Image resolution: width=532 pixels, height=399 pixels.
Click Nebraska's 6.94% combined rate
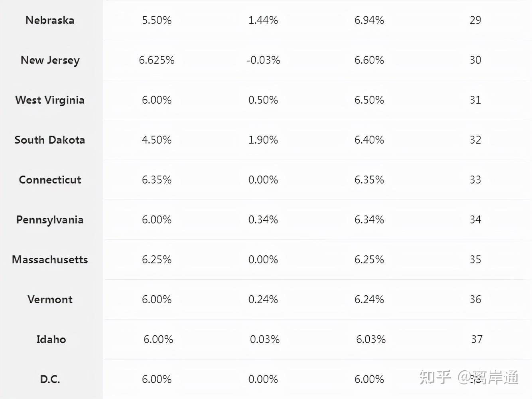[369, 20]
